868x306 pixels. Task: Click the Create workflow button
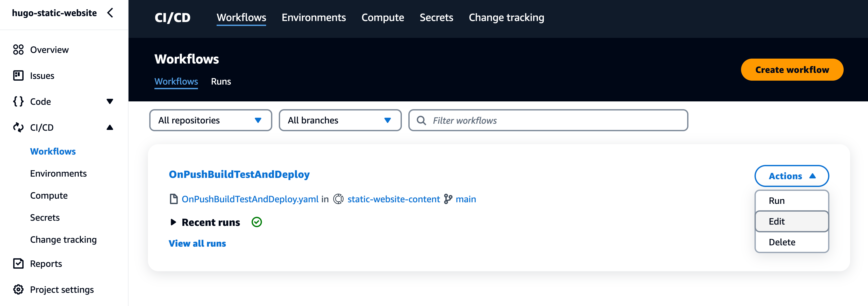792,69
